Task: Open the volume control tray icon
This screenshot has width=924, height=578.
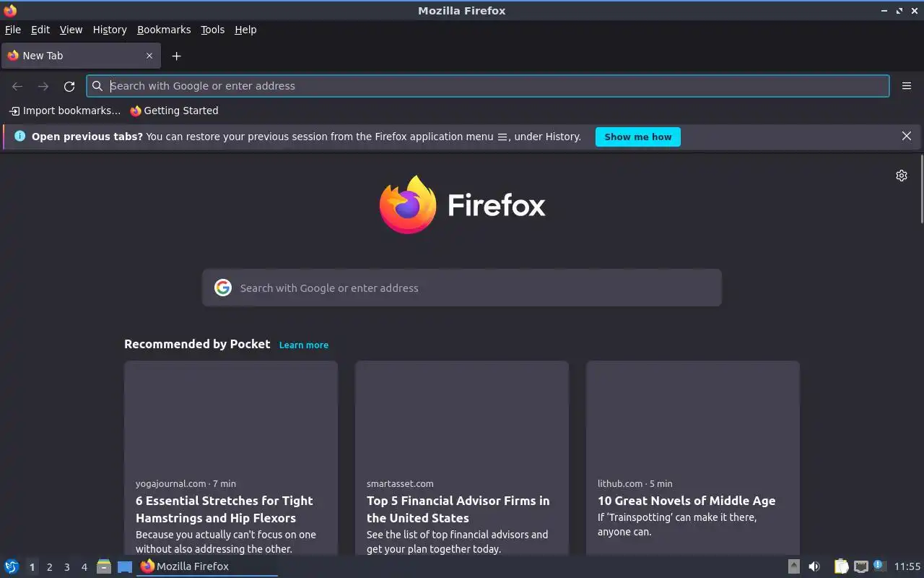Action: [814, 566]
